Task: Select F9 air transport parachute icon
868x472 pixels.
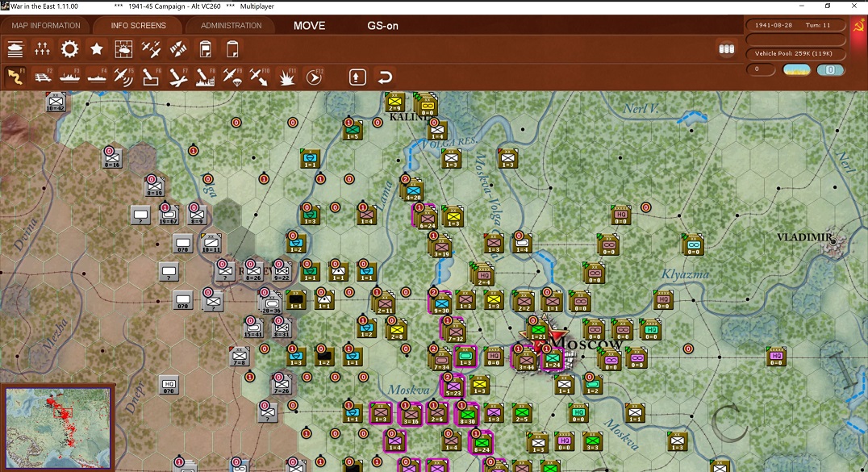Action: point(232,77)
